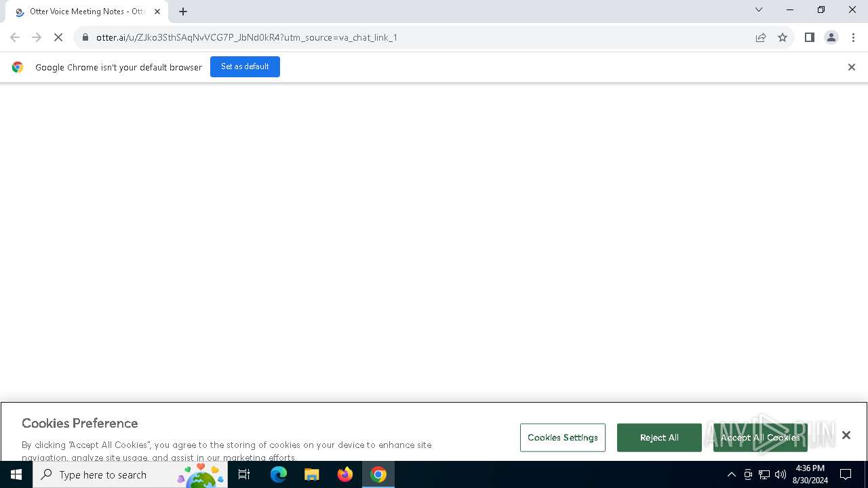Reject All cookies
This screenshot has height=488, width=868.
click(x=659, y=438)
